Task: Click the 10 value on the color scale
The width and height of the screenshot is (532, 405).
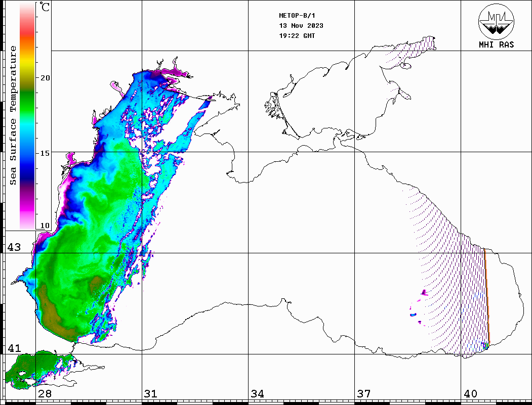Action: click(x=45, y=226)
